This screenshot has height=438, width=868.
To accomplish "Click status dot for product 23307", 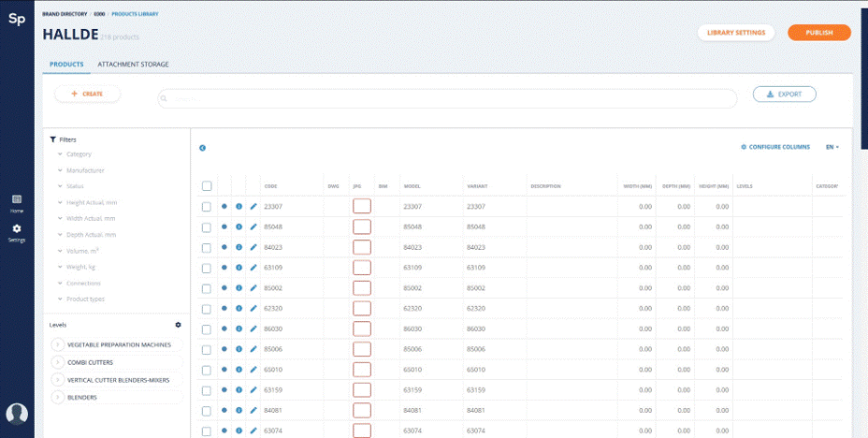I will 224,206.
